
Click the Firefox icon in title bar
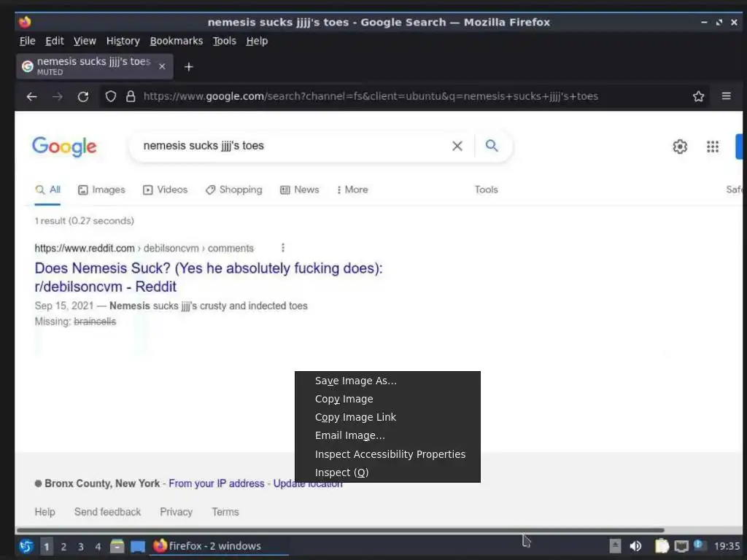(25, 22)
